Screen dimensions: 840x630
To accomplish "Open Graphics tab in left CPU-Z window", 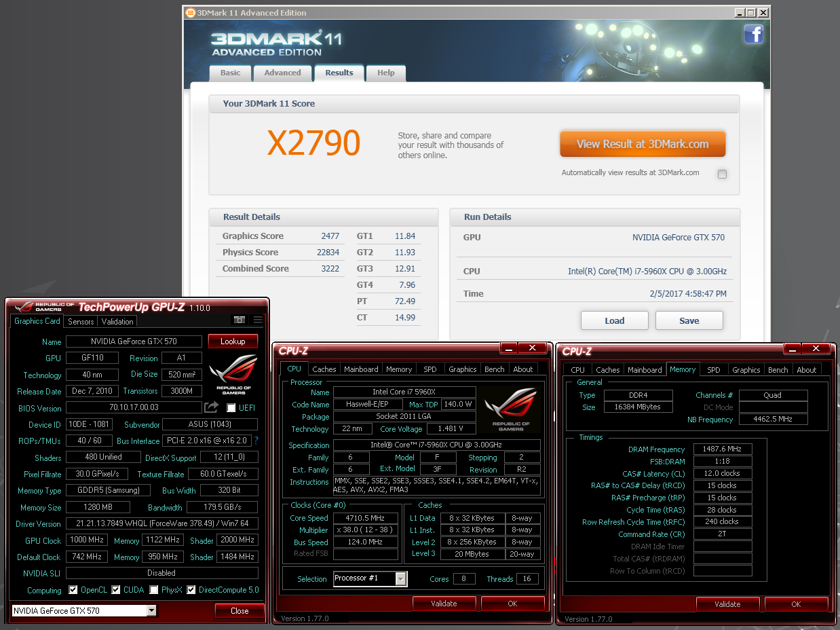I will click(463, 369).
